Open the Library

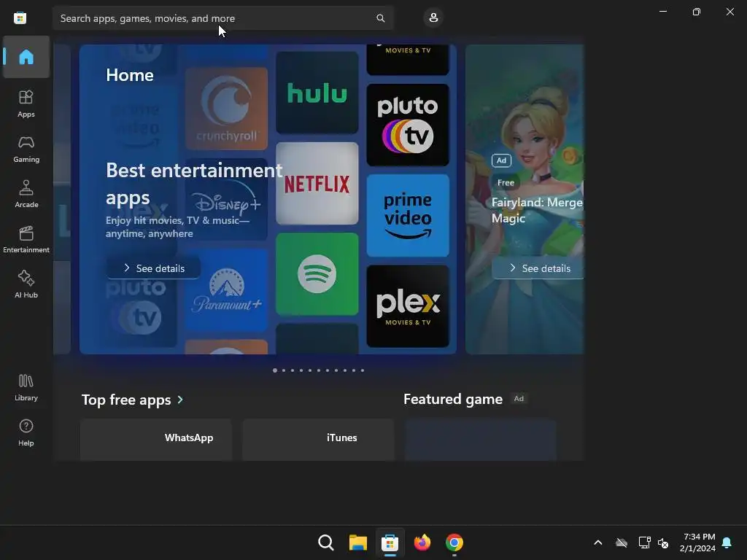(x=26, y=388)
